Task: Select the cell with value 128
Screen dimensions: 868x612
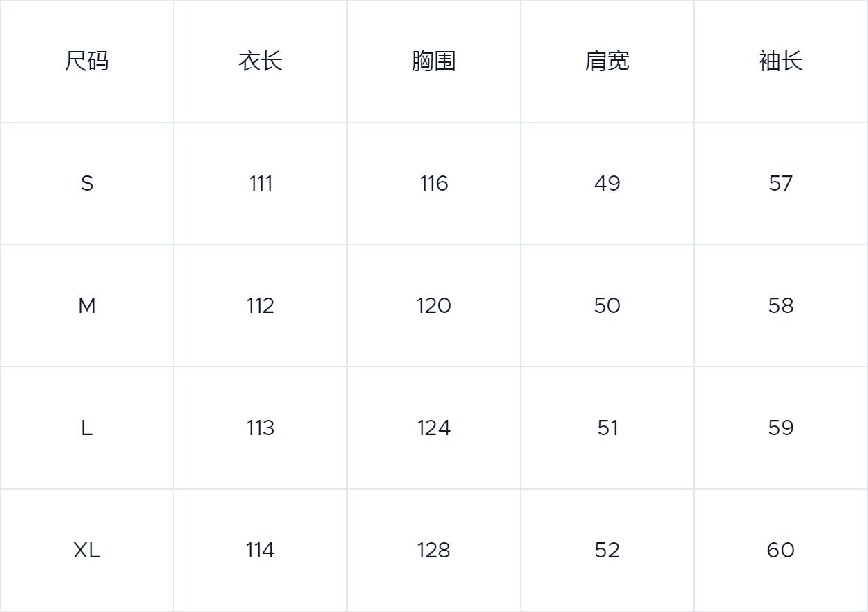Action: (x=434, y=551)
